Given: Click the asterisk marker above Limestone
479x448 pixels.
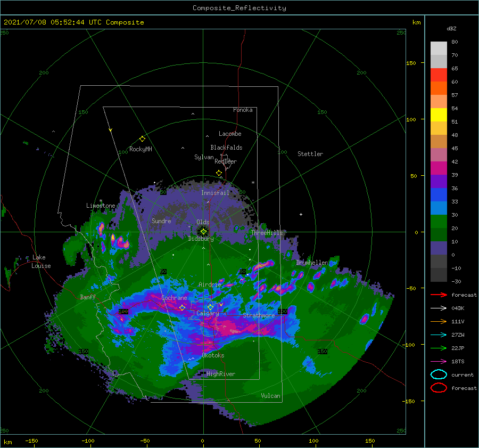Looking at the screenshot, I should (x=101, y=201).
